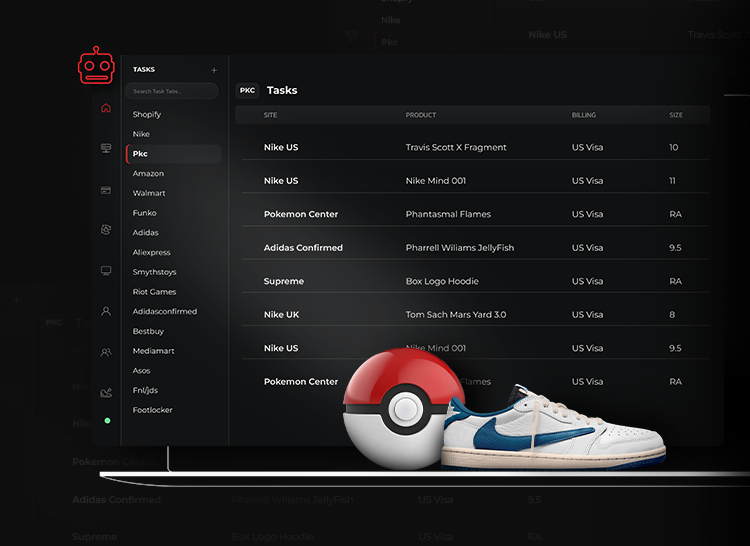The height and width of the screenshot is (546, 750).
Task: Open the monitor icon in sidebar
Action: coord(106,271)
